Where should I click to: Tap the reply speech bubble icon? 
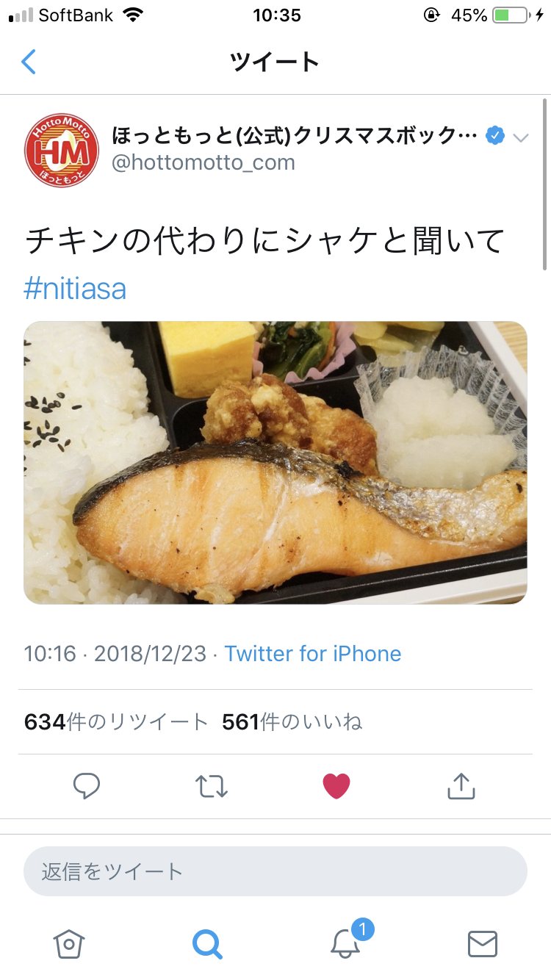tap(87, 786)
